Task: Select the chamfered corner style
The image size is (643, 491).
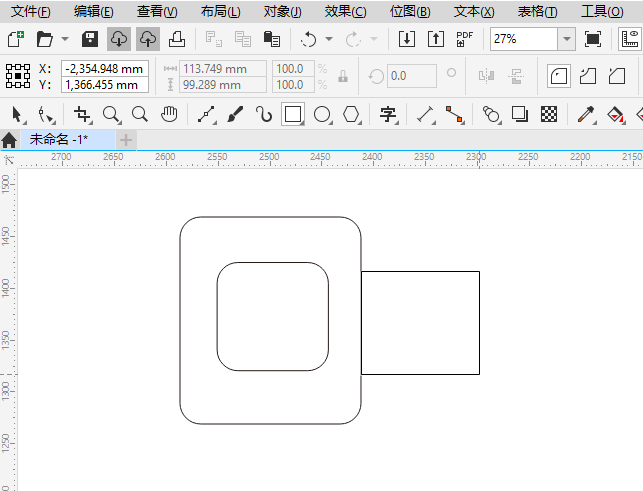Action: click(617, 76)
